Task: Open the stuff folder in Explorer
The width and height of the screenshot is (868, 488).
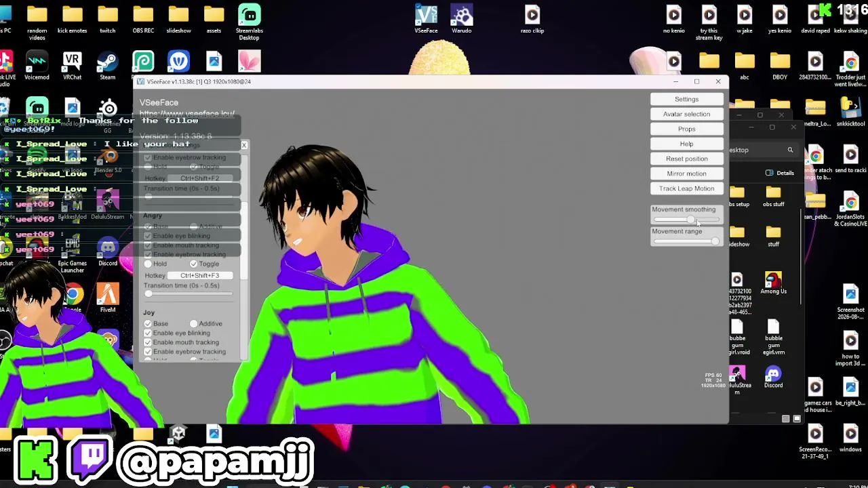Action: [x=773, y=235]
